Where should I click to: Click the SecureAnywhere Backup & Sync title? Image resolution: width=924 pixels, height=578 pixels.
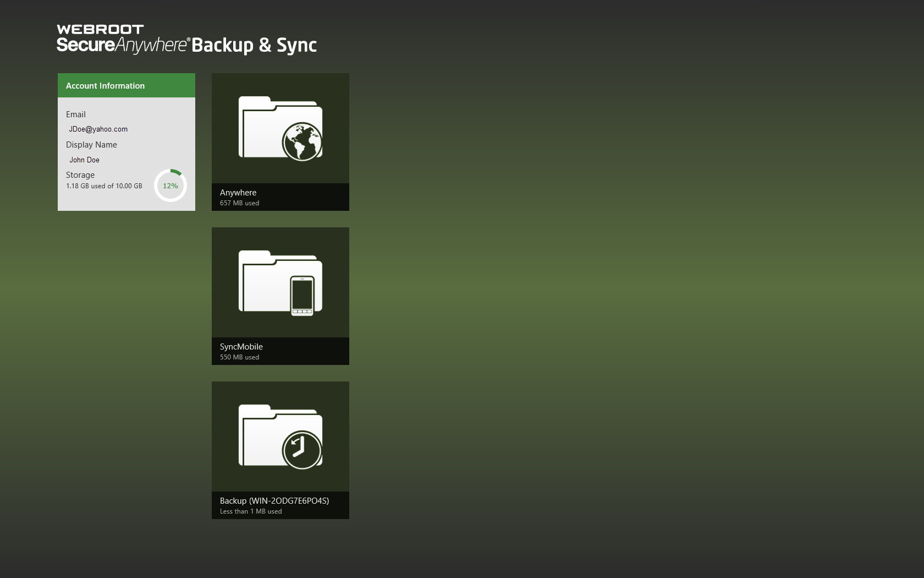[187, 45]
